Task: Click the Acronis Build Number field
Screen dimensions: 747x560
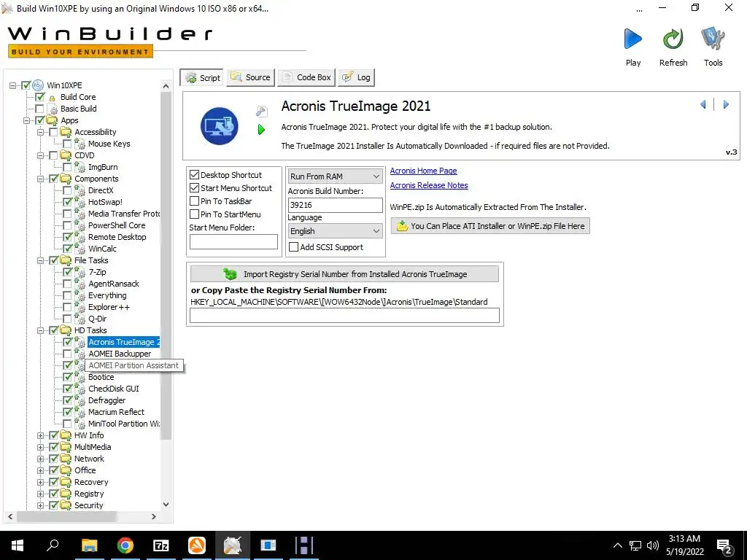Action: coord(335,205)
